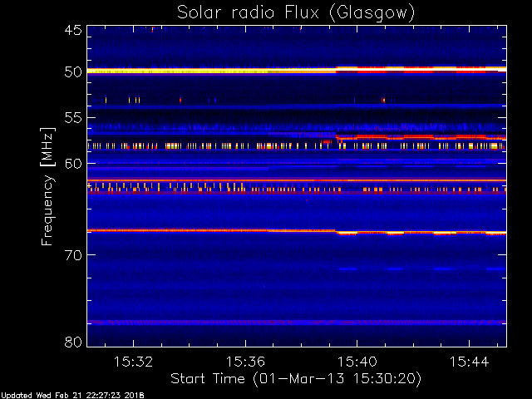Click the 80 frequency tick label
This screenshot has height=399, width=532.
tap(73, 342)
